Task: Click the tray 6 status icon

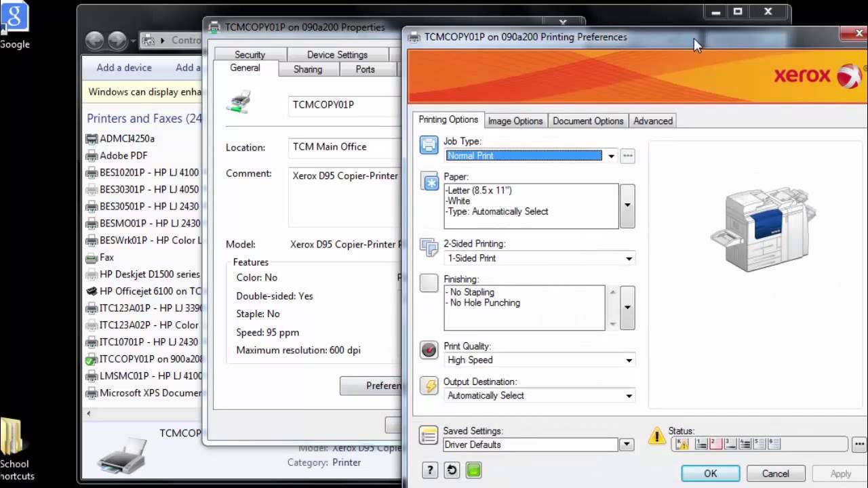Action: [774, 444]
